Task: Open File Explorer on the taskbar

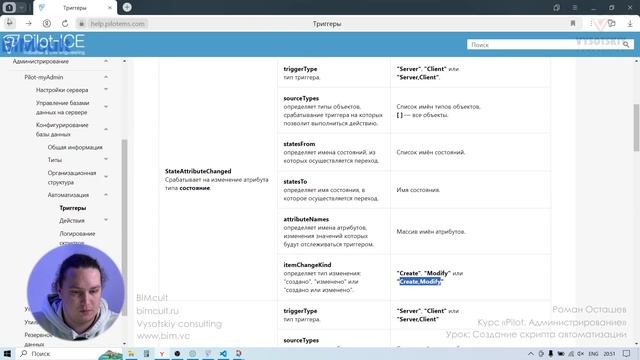Action: click(131, 353)
